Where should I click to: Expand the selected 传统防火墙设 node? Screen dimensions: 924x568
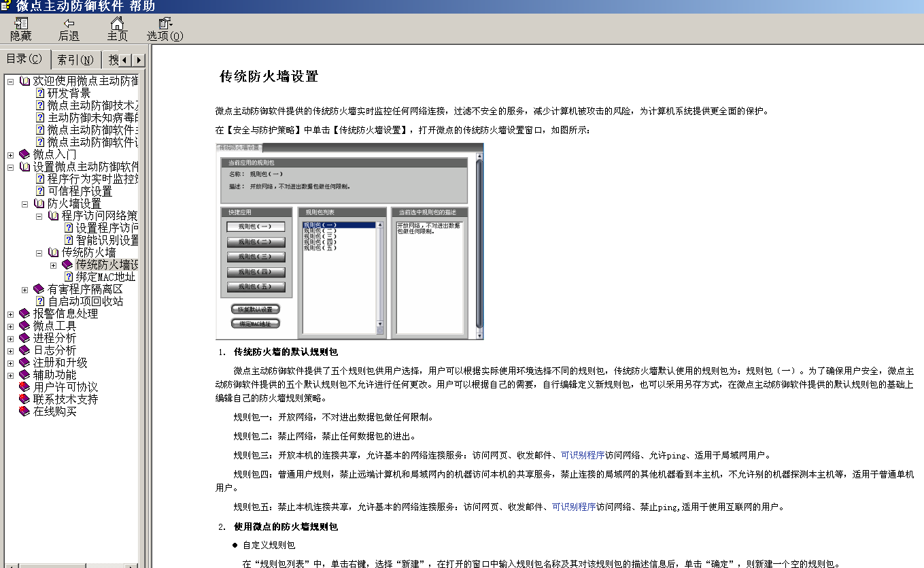coord(53,265)
